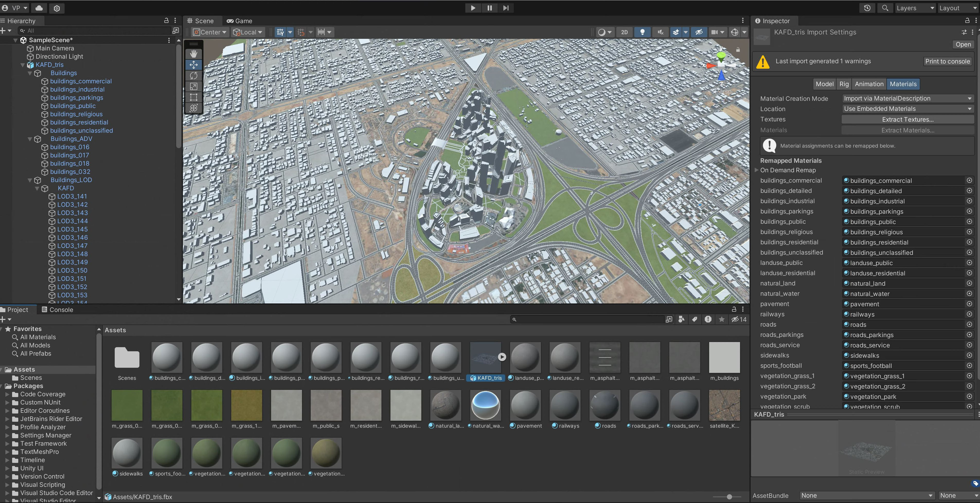This screenshot has height=503, width=980.
Task: Expand On Demand Remap section
Action: click(x=757, y=170)
